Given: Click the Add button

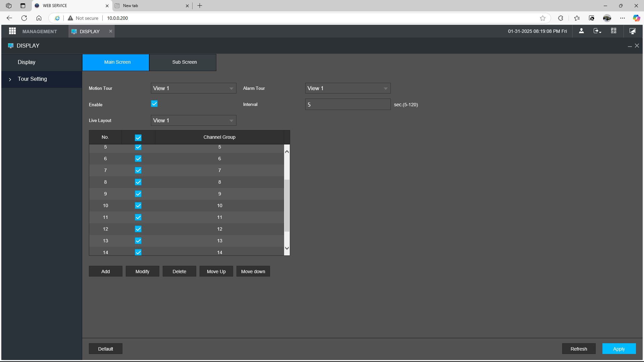Looking at the screenshot, I should [x=106, y=271].
